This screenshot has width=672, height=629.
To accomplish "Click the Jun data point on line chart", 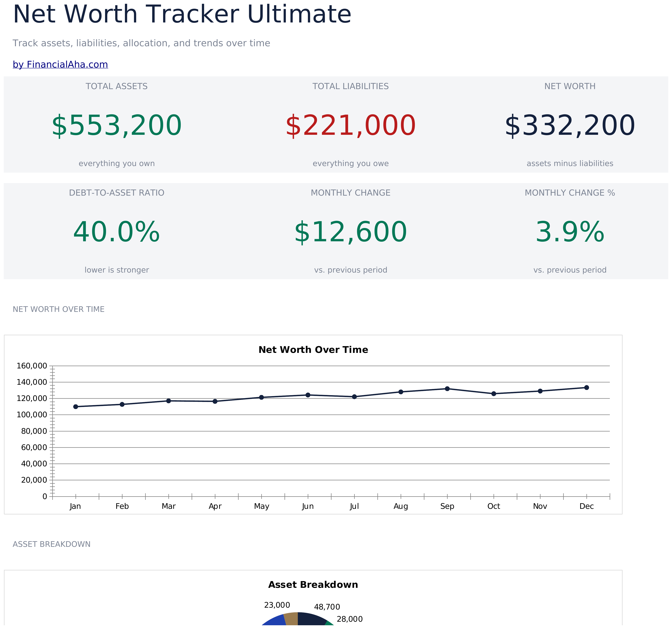I will tap(308, 395).
